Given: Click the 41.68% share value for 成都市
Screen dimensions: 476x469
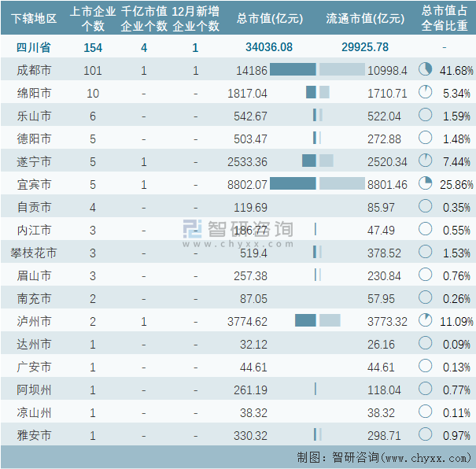Looking at the screenshot, I should (456, 70).
